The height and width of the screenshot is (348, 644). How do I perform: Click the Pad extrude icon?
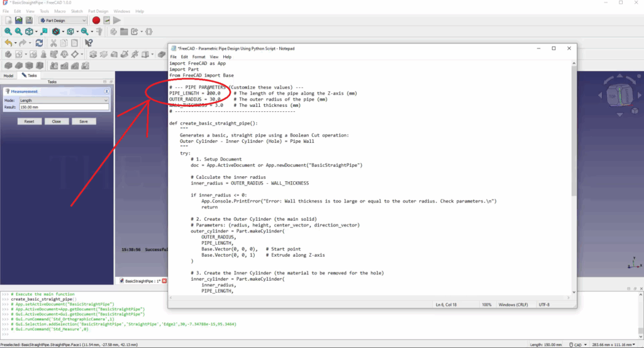point(93,54)
